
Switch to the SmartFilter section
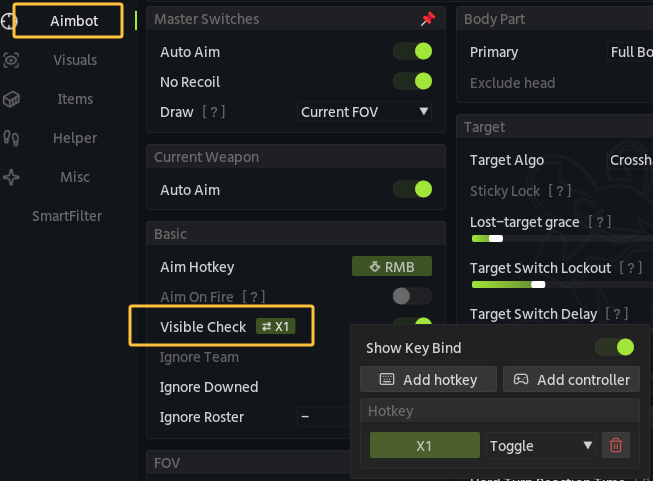67,216
